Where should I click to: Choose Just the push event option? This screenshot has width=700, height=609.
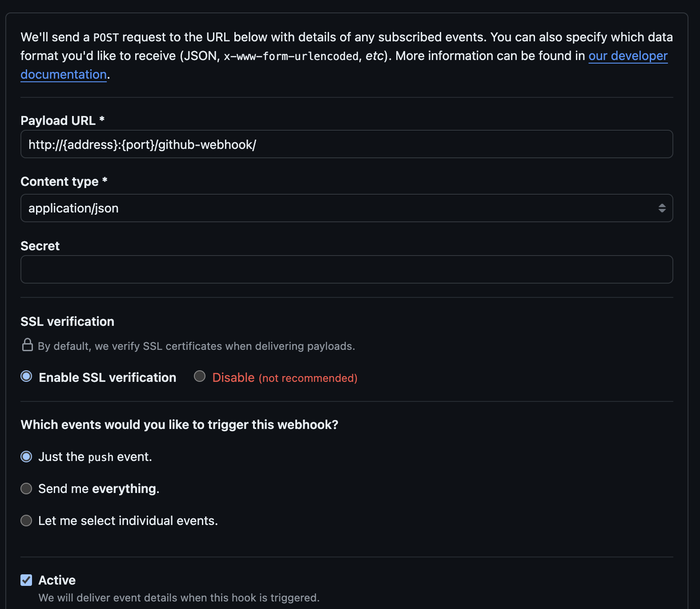click(27, 457)
